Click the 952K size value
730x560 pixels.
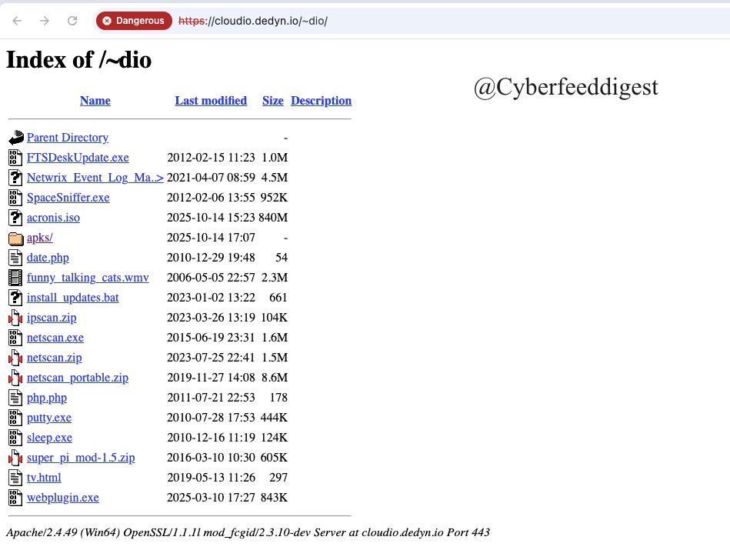coord(274,198)
